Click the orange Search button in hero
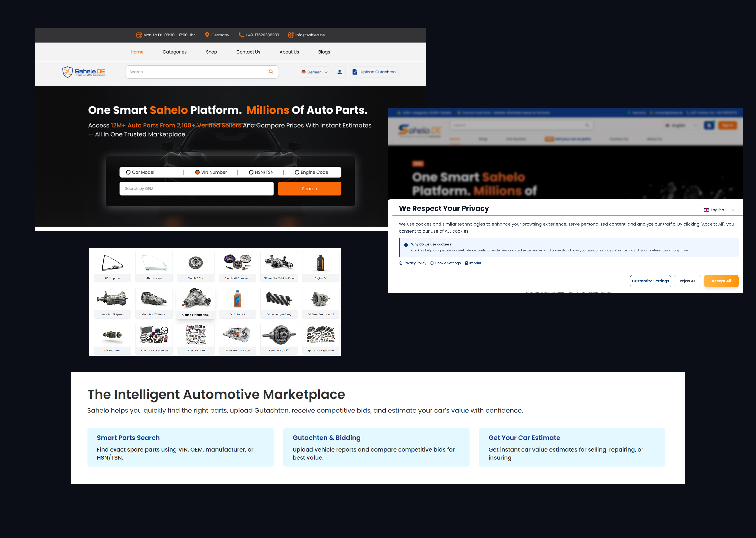Image resolution: width=756 pixels, height=538 pixels. [x=309, y=189]
